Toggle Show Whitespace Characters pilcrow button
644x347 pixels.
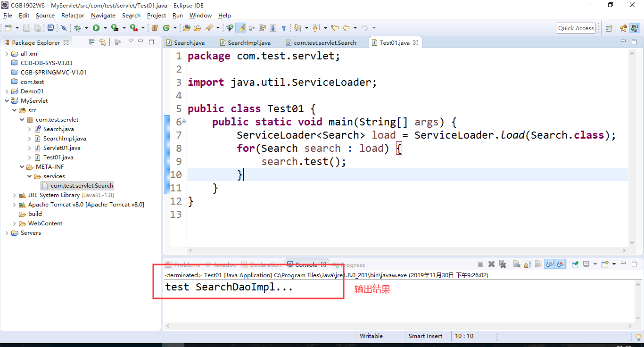283,28
